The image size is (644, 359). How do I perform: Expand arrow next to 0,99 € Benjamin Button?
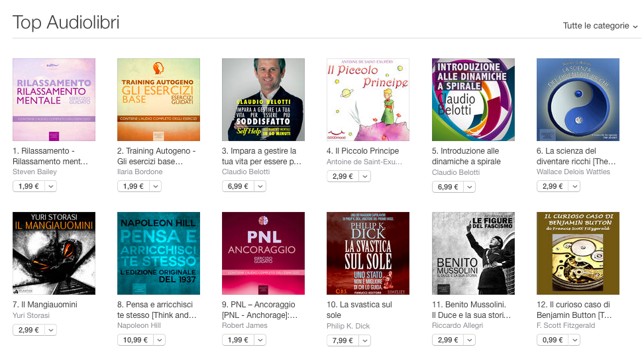[574, 340]
